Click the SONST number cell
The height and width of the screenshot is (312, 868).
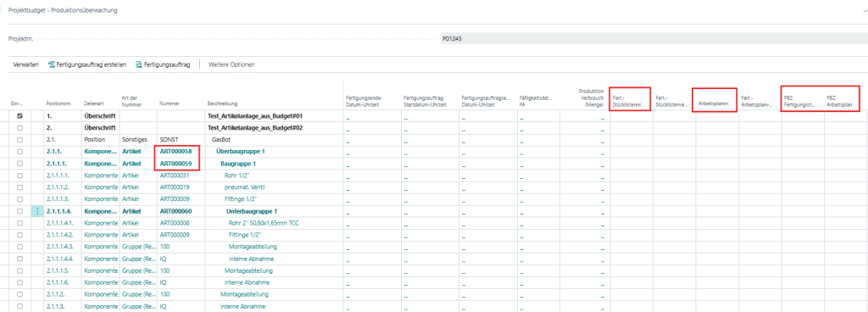coord(169,140)
